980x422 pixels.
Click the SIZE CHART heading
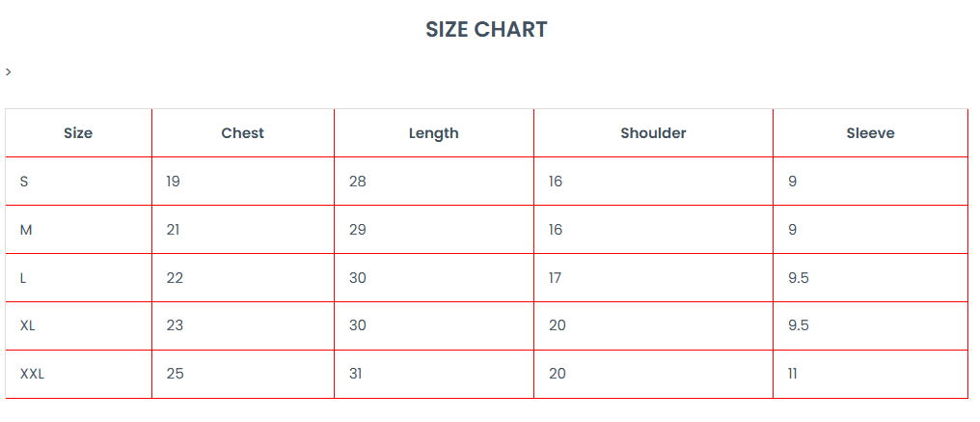tap(486, 30)
